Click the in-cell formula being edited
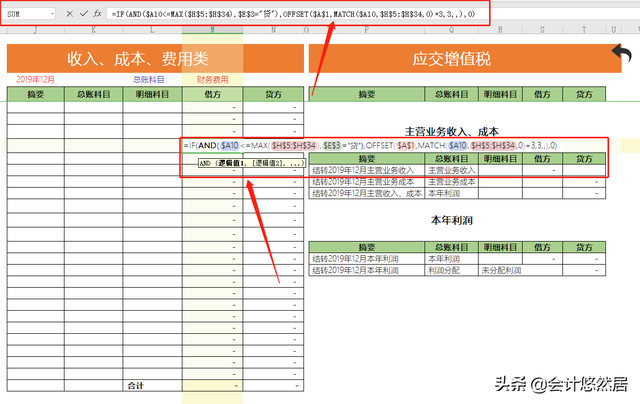Image resolution: width=640 pixels, height=404 pixels. 371,146
